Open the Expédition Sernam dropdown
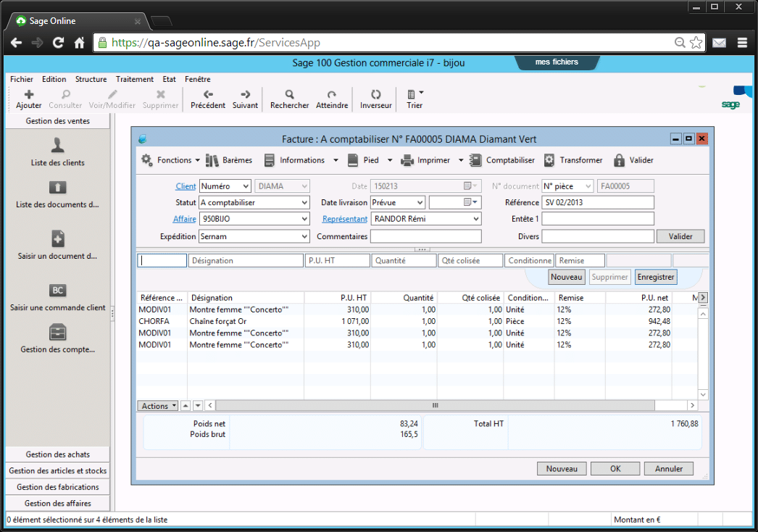Screen dimensions: 758x532 (304, 236)
